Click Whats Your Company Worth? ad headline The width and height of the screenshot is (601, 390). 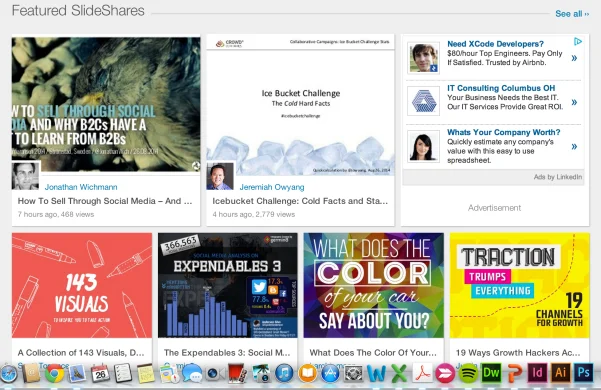click(x=504, y=132)
